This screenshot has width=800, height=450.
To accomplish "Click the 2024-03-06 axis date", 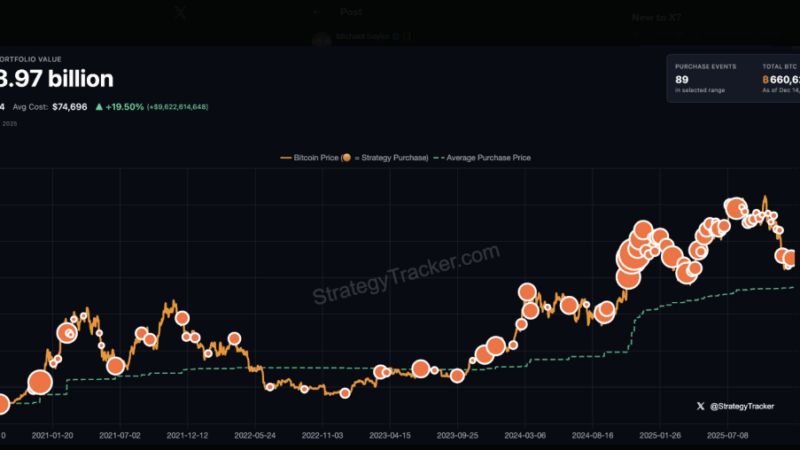I will pyautogui.click(x=525, y=435).
